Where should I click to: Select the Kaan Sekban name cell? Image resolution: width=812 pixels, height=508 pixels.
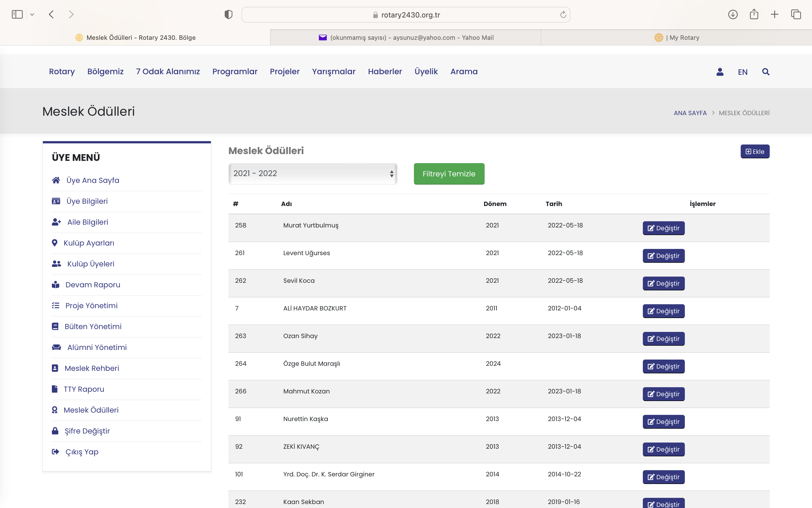point(303,502)
